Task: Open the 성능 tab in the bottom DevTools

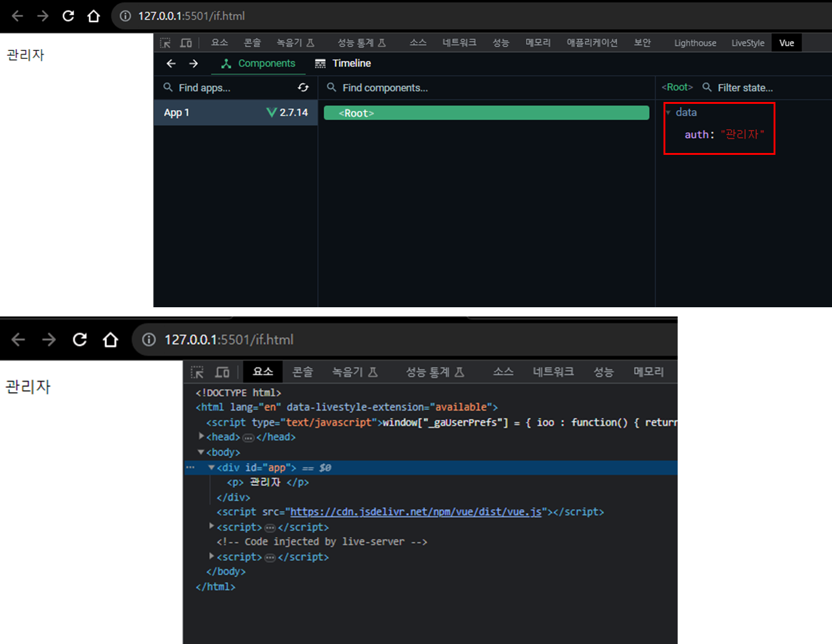Action: pos(603,372)
